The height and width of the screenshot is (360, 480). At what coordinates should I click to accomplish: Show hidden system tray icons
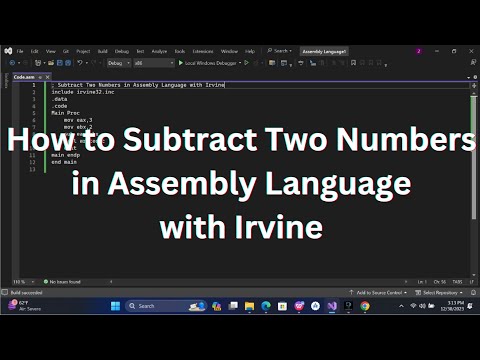pyautogui.click(x=402, y=306)
